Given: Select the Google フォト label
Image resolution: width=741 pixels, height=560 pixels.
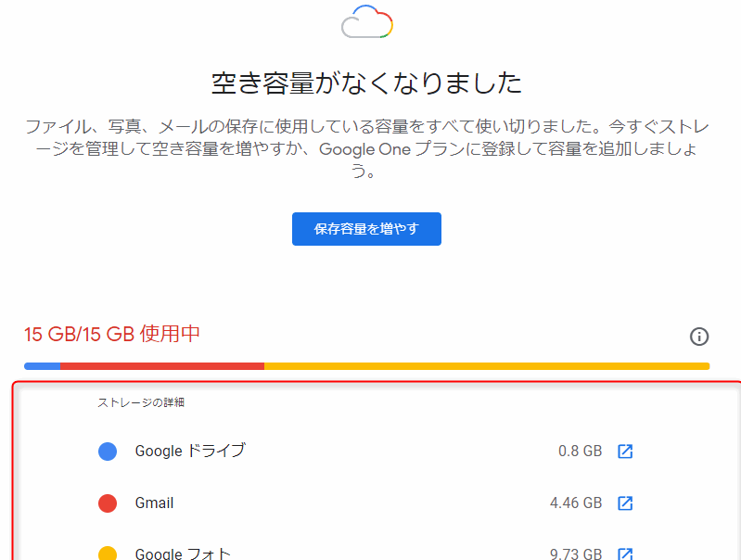Looking at the screenshot, I should [x=183, y=554].
